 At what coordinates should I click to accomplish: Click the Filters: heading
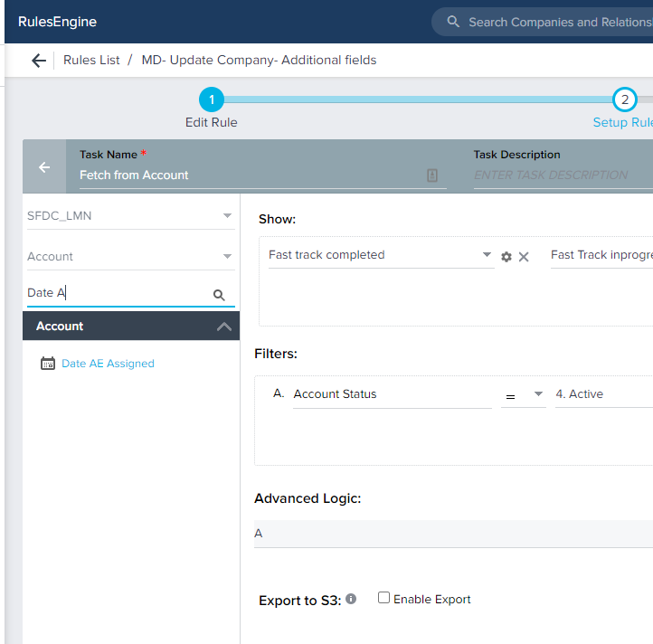pos(276,354)
